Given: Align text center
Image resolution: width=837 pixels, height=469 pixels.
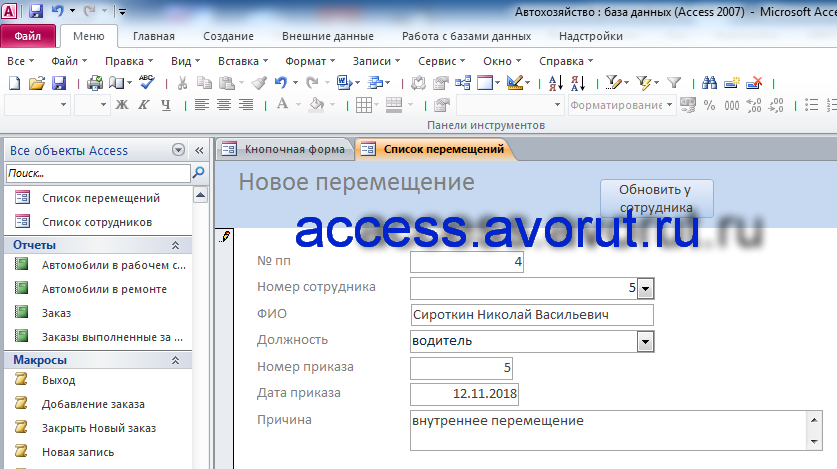Looking at the screenshot, I should pyautogui.click(x=224, y=105).
